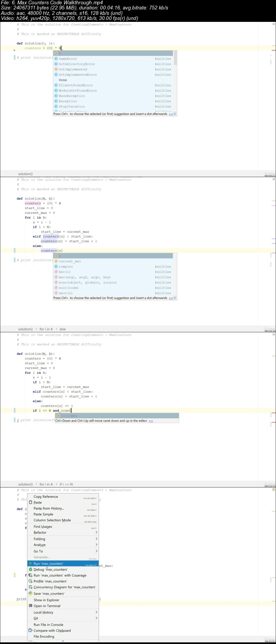276x644 pixels.
Task: Choose Find Usages from the context menu
Action: 63,527
